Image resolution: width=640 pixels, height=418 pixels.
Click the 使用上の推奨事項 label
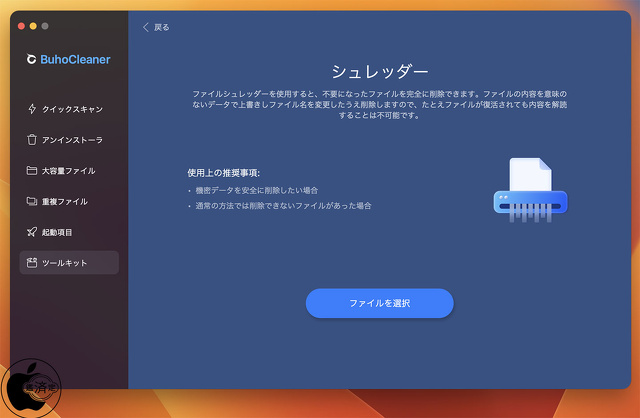point(224,173)
